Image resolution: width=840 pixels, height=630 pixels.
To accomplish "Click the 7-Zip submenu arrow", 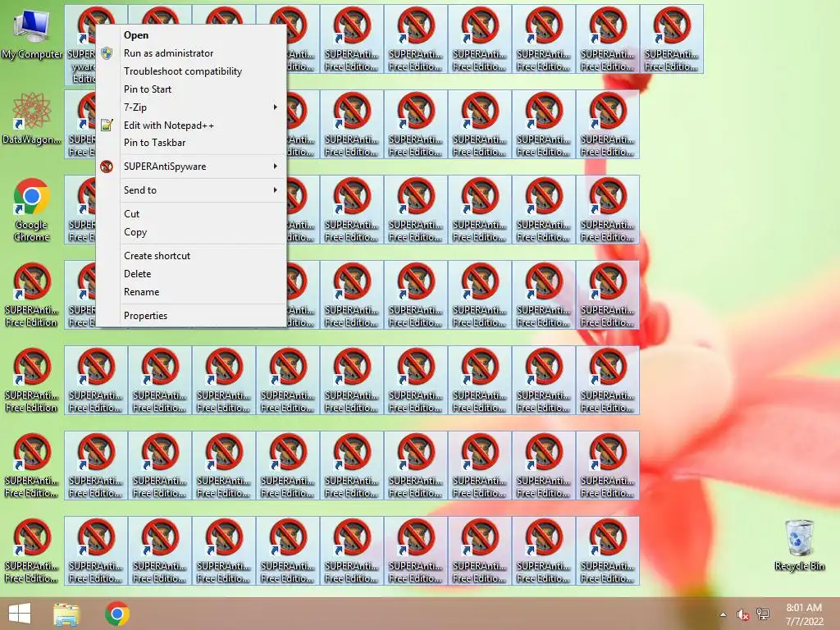I will 276,107.
